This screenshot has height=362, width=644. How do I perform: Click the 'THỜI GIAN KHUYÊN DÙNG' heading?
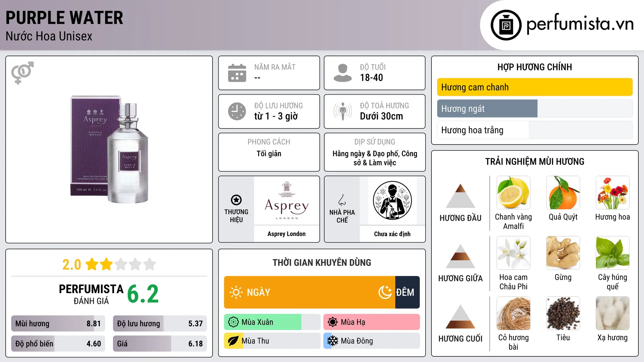tap(322, 262)
